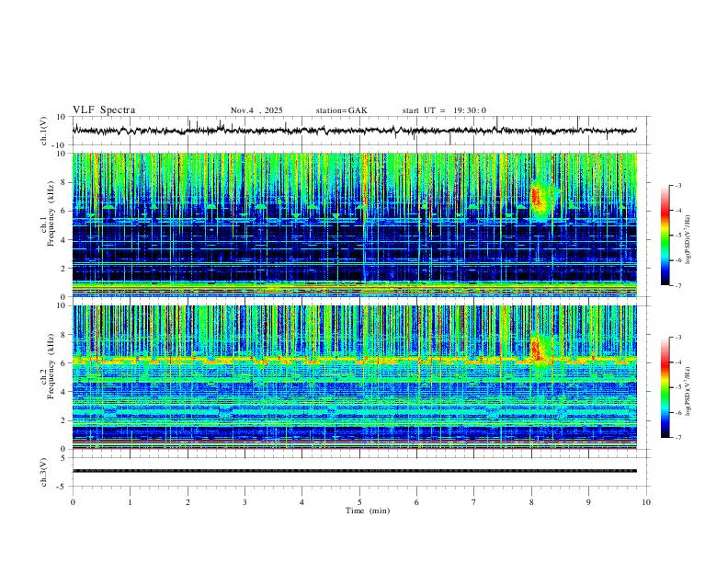728x563 pixels.
Task: Click the ch.1(V) waveform trace
Action: tap(354, 131)
